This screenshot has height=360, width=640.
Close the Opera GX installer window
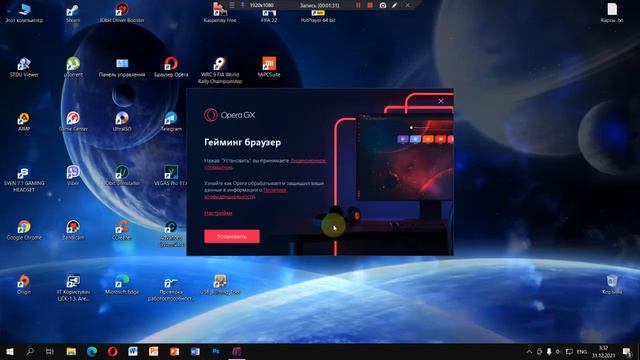click(441, 101)
